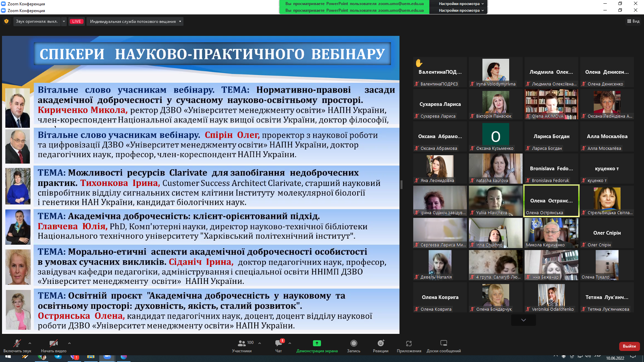Click the Record (Запись) icon
644x362 pixels.
click(354, 343)
